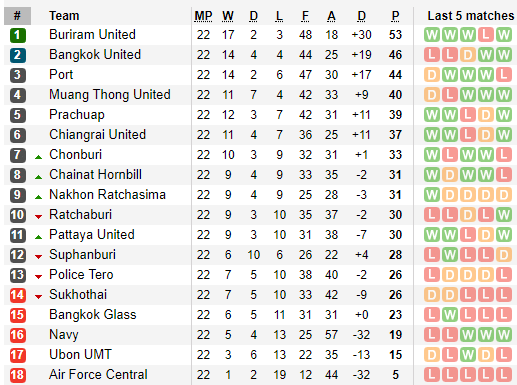Viewport: 517px width, 385px height.
Task: Click Buriram United's red L result badge
Action: point(486,35)
